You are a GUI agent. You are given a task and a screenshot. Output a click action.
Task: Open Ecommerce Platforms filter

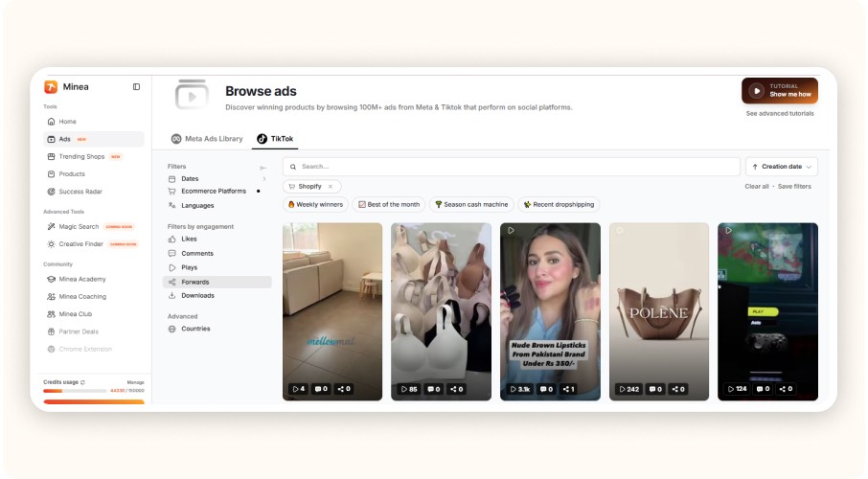click(x=217, y=191)
